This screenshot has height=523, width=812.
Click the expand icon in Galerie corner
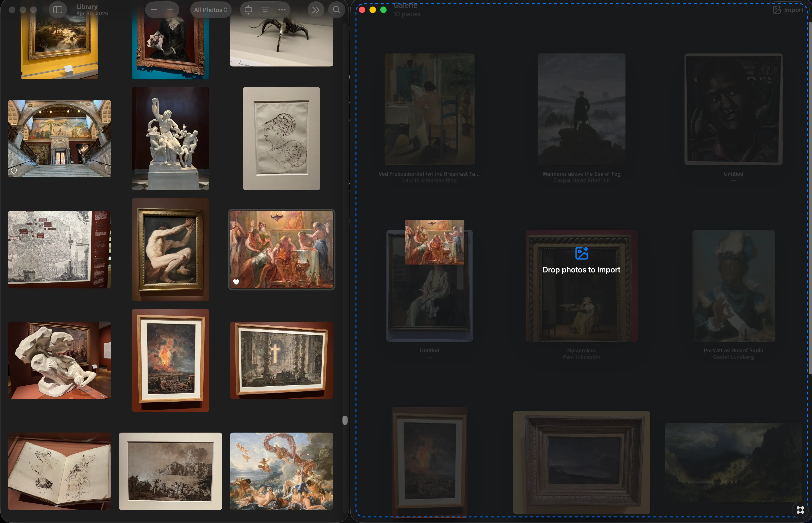point(800,510)
